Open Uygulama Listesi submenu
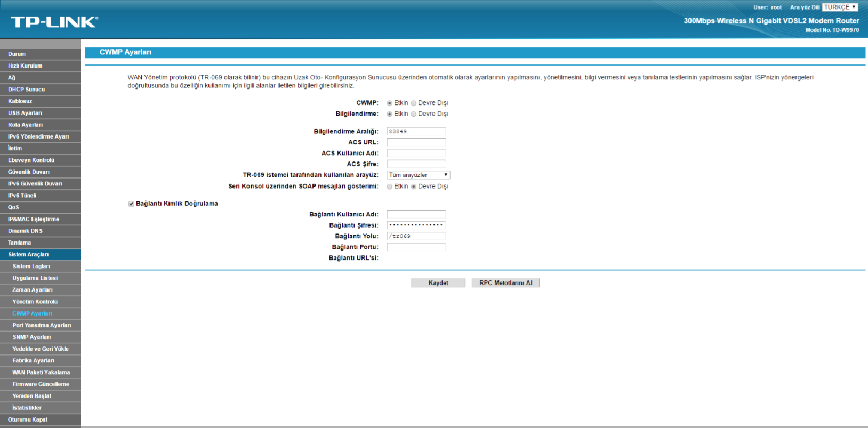 click(x=40, y=278)
